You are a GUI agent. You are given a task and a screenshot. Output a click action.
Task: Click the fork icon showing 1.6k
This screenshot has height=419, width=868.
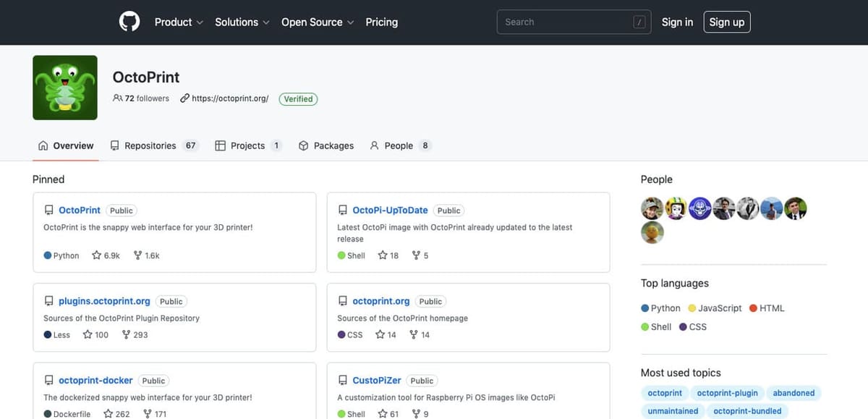137,255
